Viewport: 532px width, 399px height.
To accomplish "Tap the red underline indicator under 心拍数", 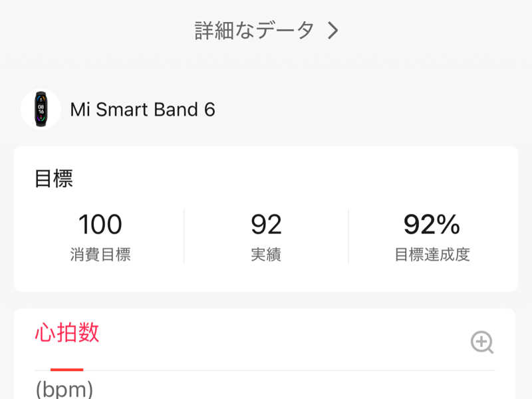I will [x=67, y=370].
